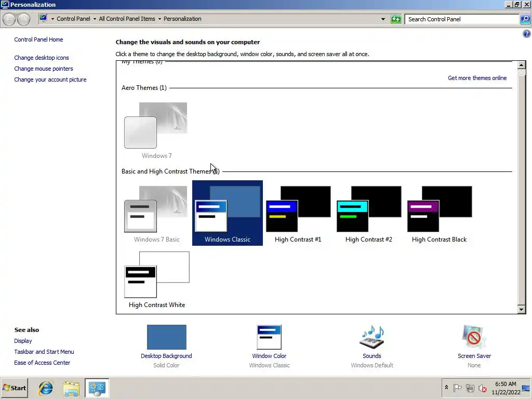Viewport: 532px width, 399px height.
Task: Show hidden tray icons arrow
Action: (x=446, y=388)
